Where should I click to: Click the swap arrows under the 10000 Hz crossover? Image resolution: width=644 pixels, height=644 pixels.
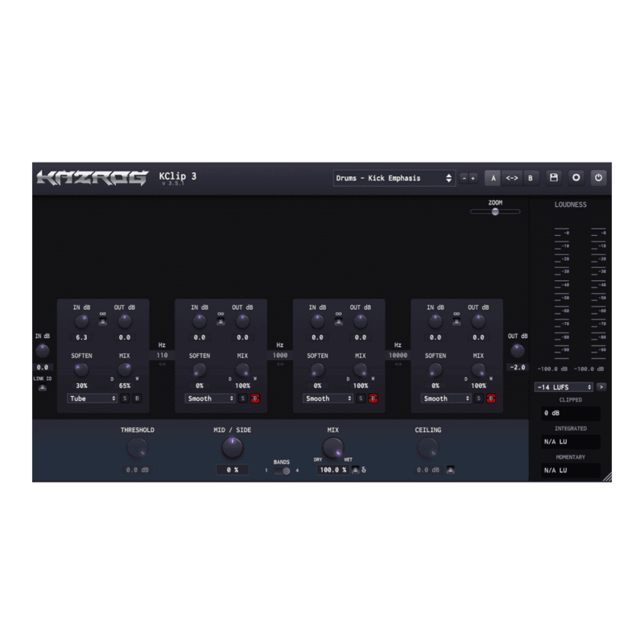(398, 365)
